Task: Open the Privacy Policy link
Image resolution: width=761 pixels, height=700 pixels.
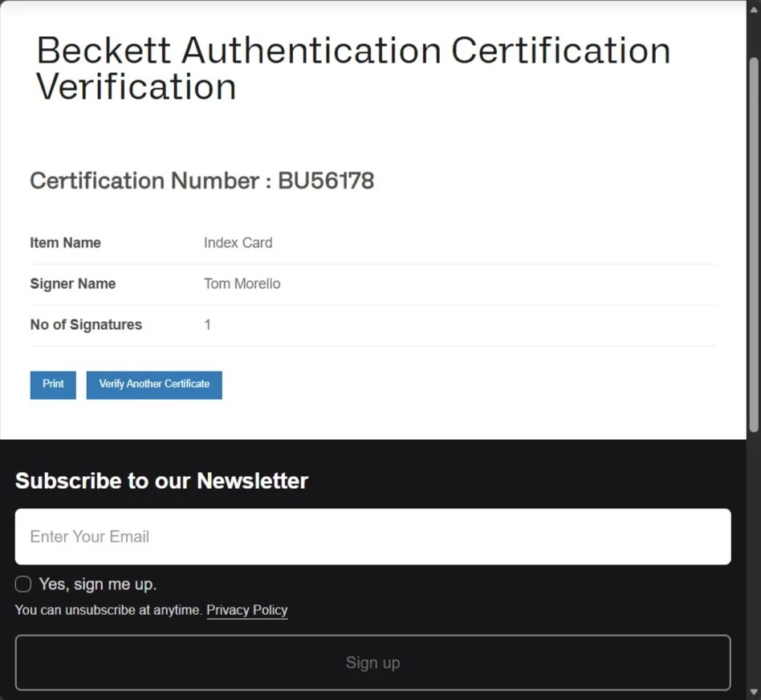Action: [247, 610]
